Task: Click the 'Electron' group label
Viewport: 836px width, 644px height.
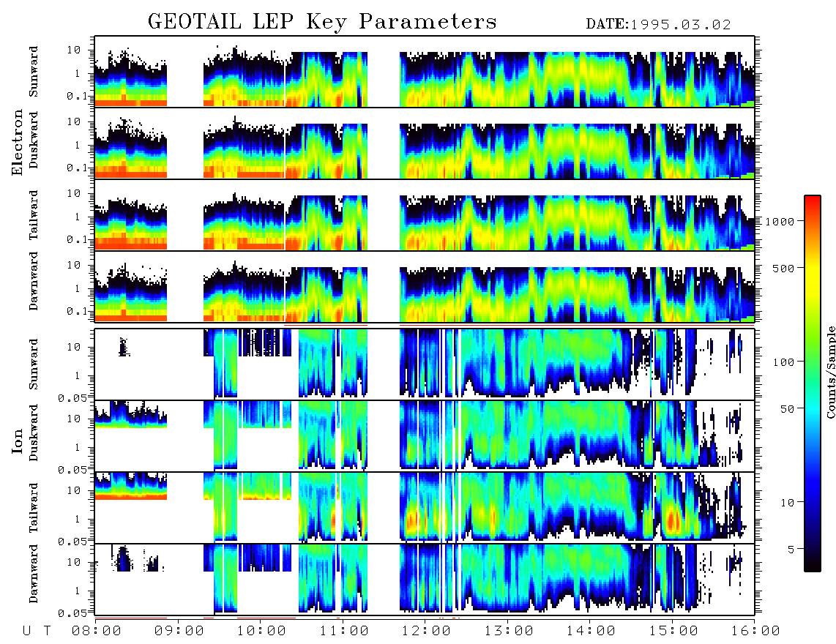Action: (18, 143)
